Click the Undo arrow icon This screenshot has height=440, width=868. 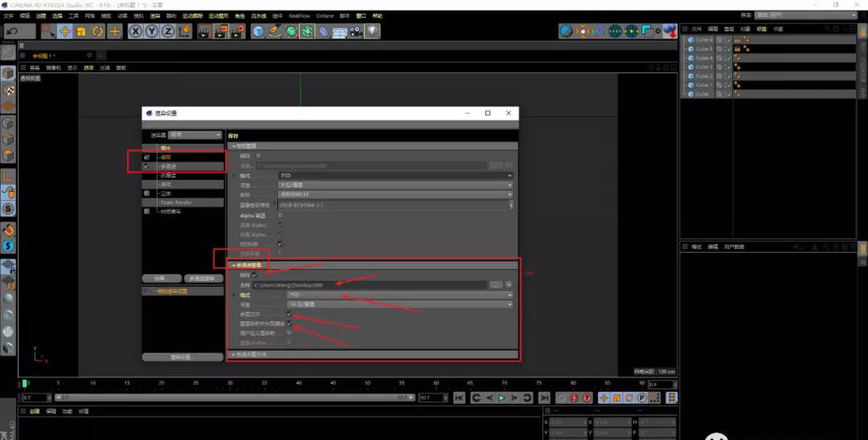pos(12,31)
